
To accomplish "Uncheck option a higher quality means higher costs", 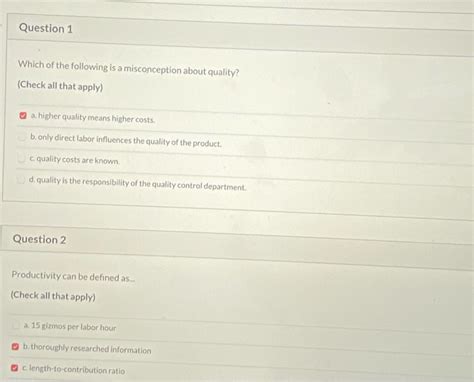I will pos(23,116).
